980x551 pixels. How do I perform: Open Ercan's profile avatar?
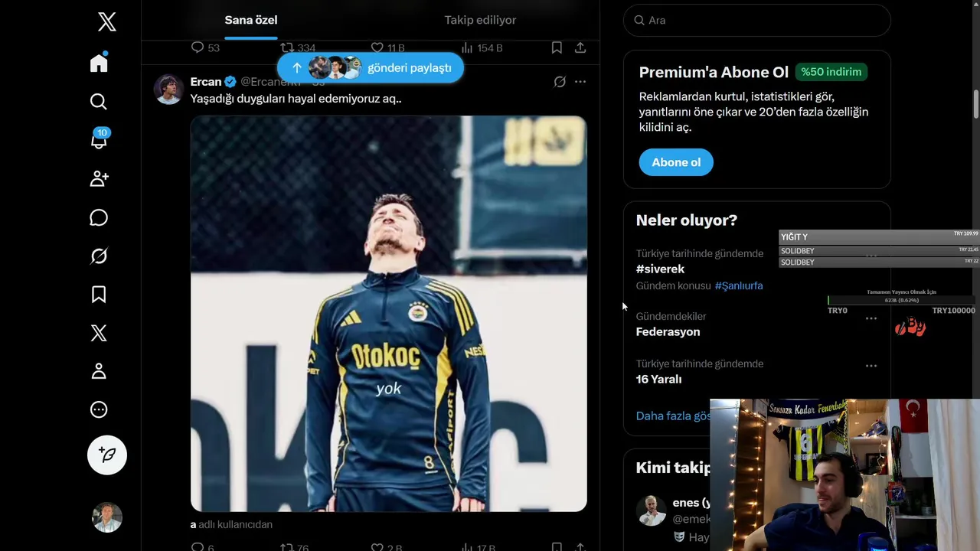(x=168, y=90)
